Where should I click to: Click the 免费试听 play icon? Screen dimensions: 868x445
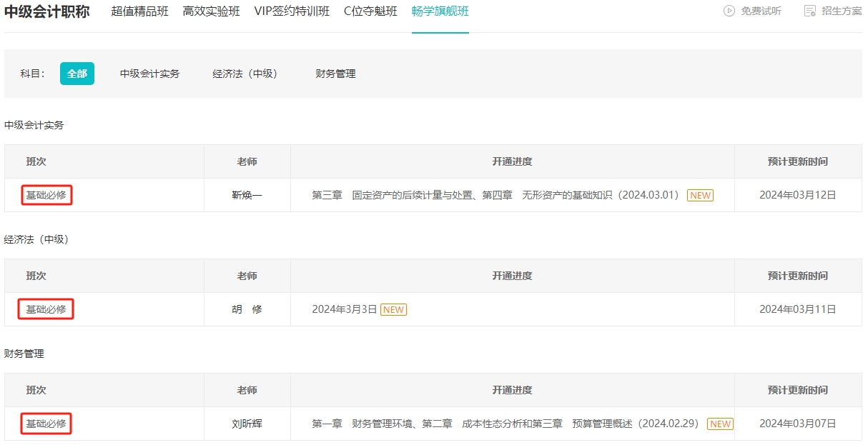(x=729, y=11)
